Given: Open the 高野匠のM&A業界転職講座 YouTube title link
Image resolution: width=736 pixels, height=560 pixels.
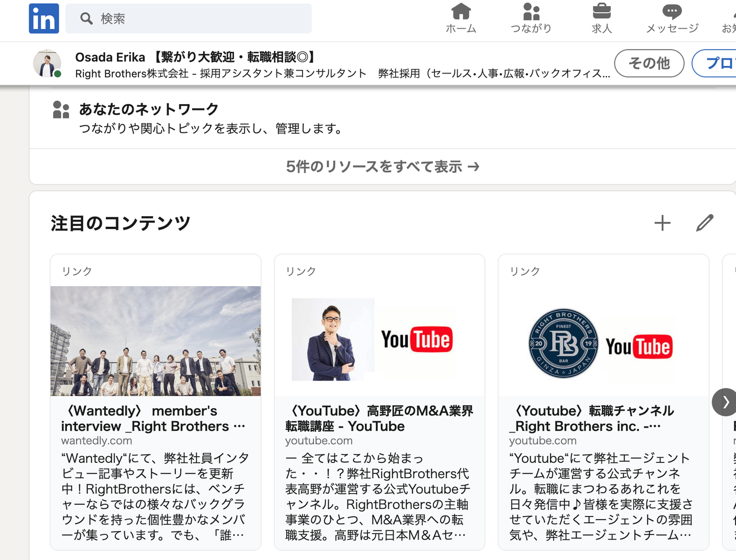Looking at the screenshot, I should pos(379,418).
